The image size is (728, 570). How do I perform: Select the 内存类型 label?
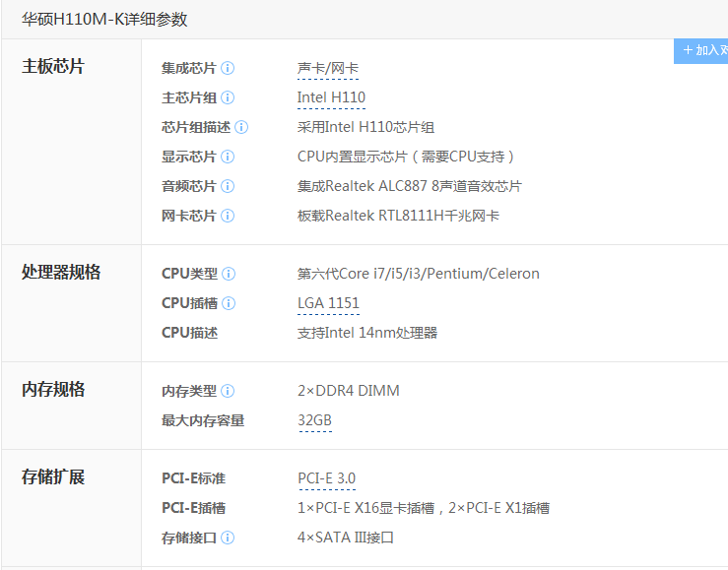tap(189, 391)
